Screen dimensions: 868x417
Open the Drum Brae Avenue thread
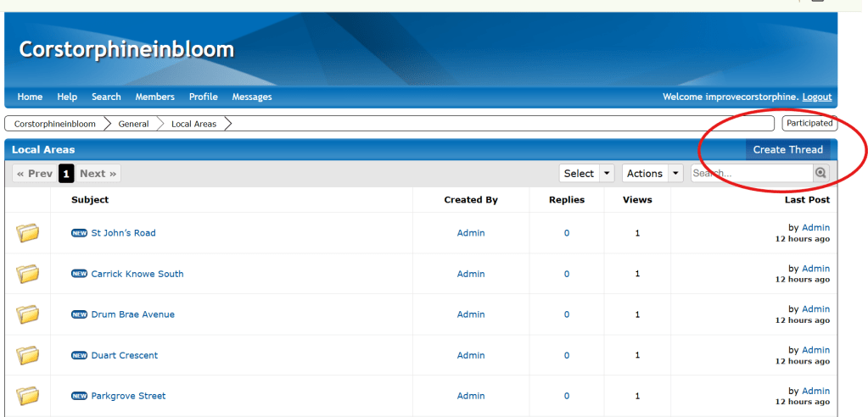(133, 314)
